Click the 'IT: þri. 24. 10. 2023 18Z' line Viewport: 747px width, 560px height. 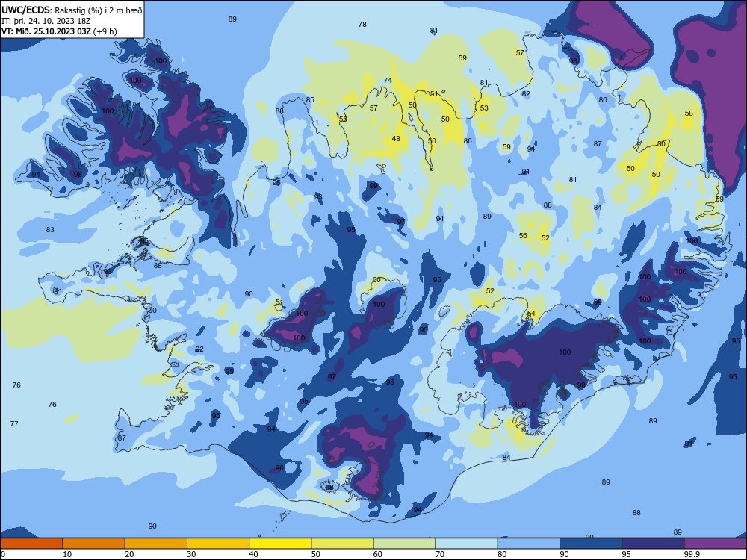pyautogui.click(x=46, y=21)
